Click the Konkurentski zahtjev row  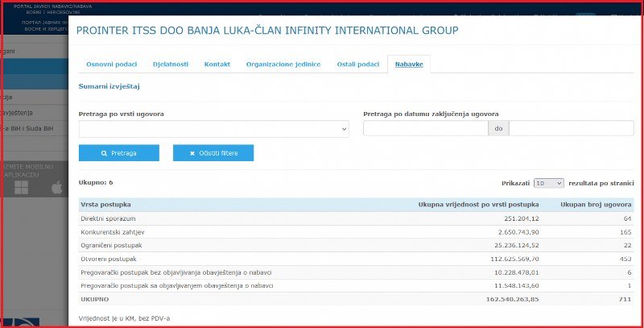pos(356,232)
